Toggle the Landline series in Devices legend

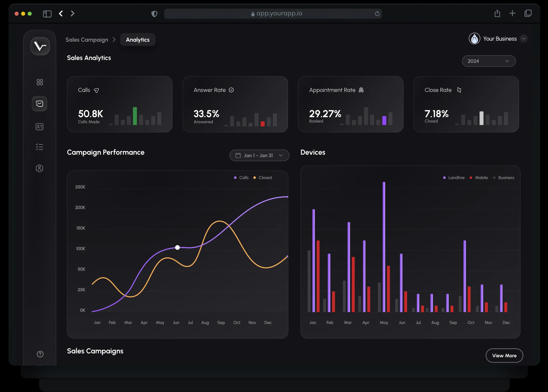(x=454, y=178)
